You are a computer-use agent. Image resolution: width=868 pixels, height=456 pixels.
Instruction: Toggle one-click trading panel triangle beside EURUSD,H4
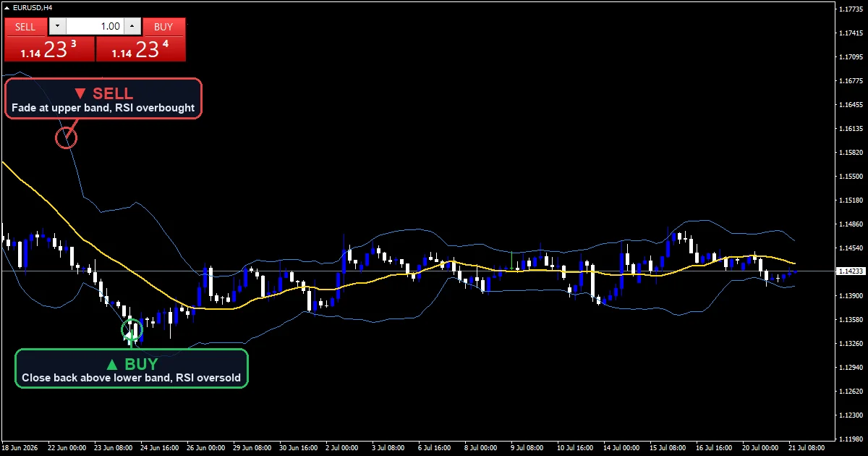click(7, 7)
